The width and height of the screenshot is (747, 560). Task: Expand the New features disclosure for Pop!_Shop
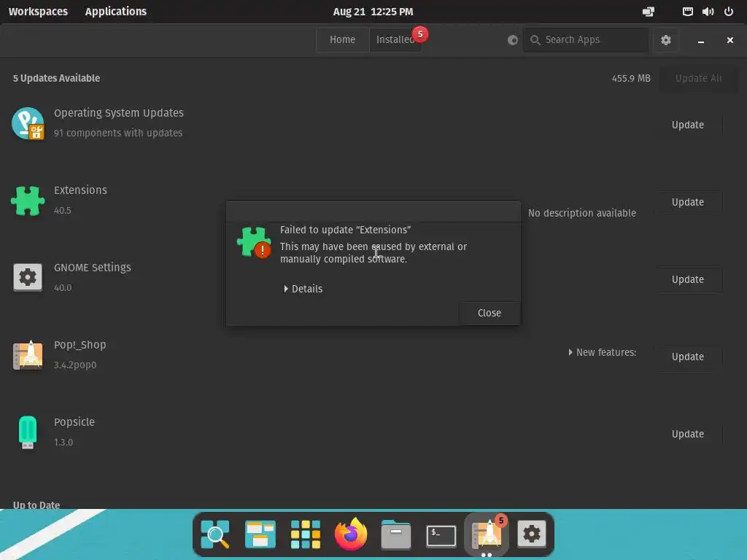point(602,352)
